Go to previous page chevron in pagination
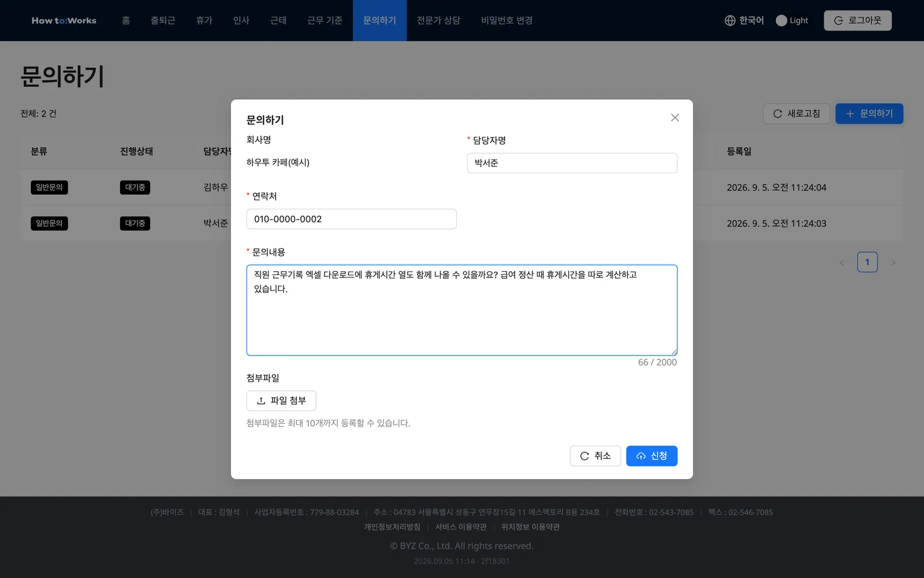 pos(842,262)
